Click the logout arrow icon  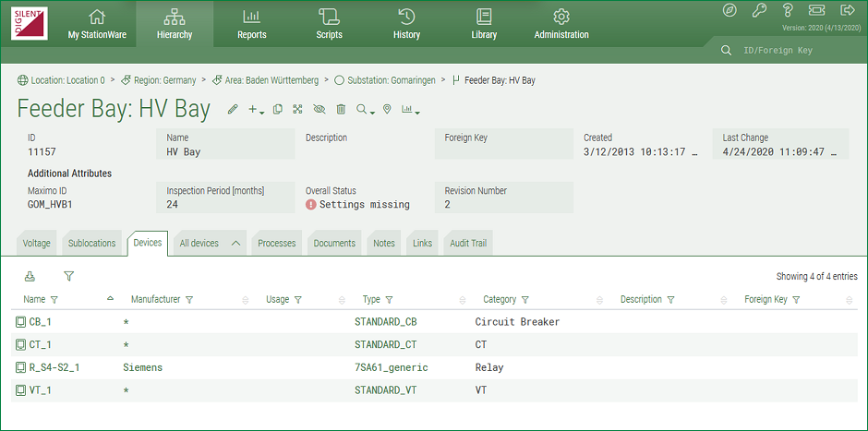click(847, 10)
